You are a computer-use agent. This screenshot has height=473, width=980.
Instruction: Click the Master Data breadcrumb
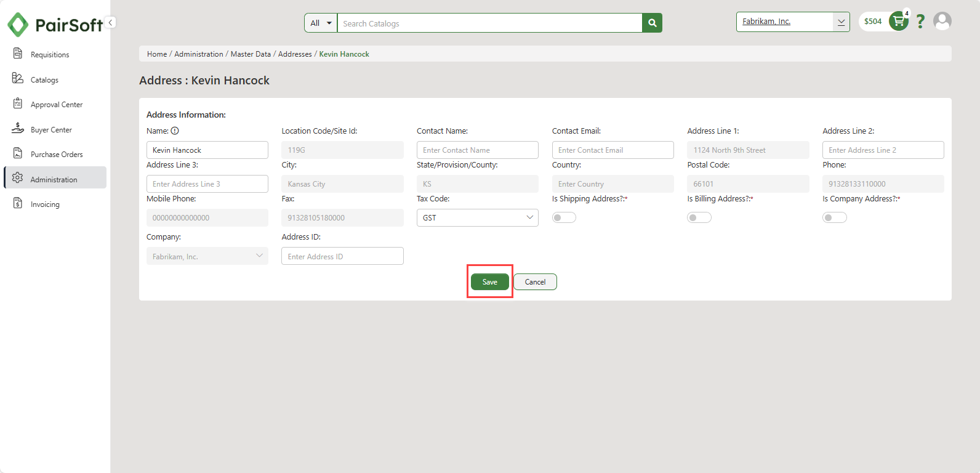(x=251, y=54)
